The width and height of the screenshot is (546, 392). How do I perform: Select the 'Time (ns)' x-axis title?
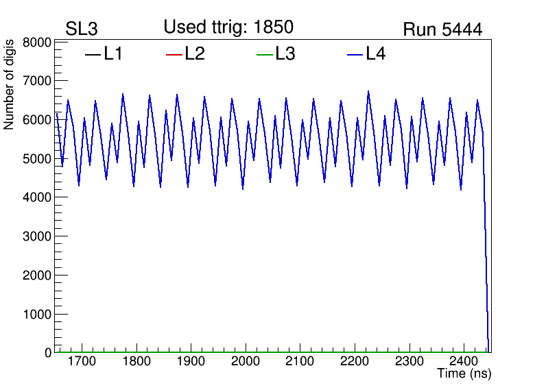point(464,374)
